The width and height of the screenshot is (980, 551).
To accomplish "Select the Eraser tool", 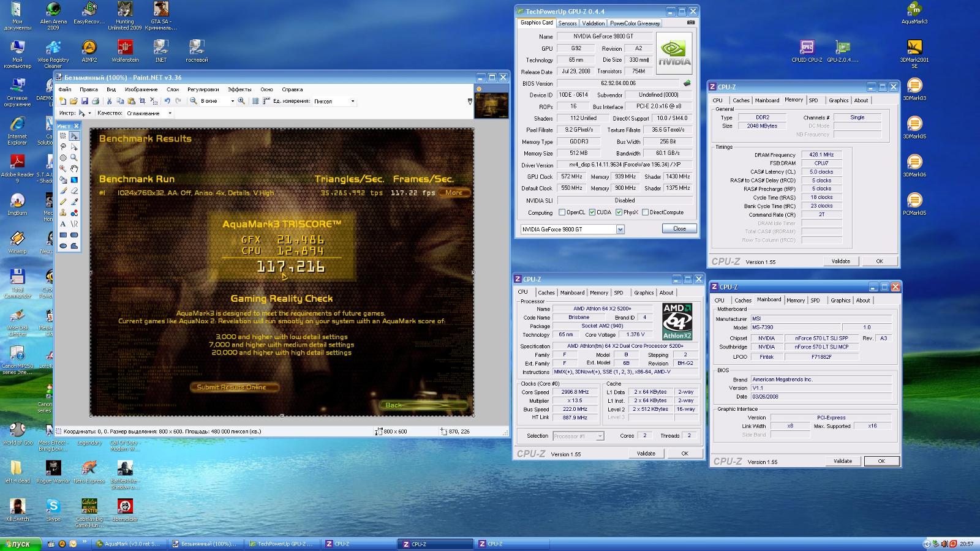I will (x=74, y=190).
